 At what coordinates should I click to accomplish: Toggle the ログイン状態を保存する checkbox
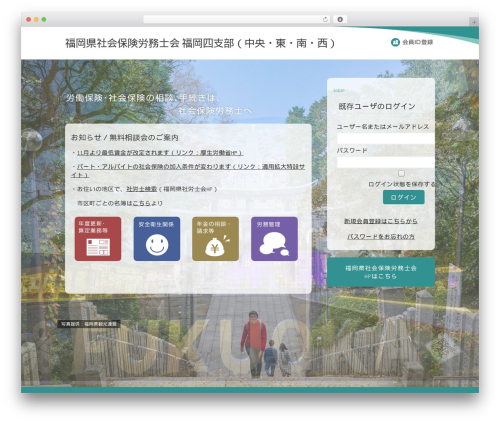click(401, 173)
